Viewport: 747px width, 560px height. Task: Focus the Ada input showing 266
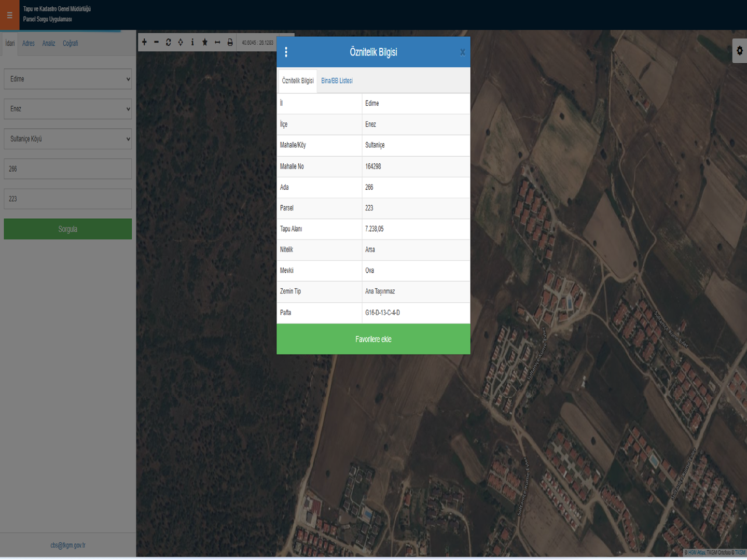68,169
